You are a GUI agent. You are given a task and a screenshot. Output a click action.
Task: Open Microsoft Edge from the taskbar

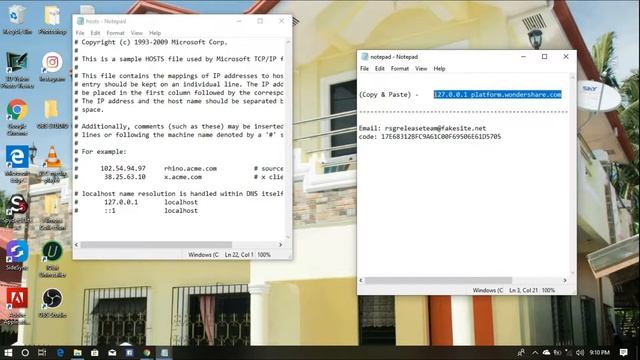tap(60, 353)
